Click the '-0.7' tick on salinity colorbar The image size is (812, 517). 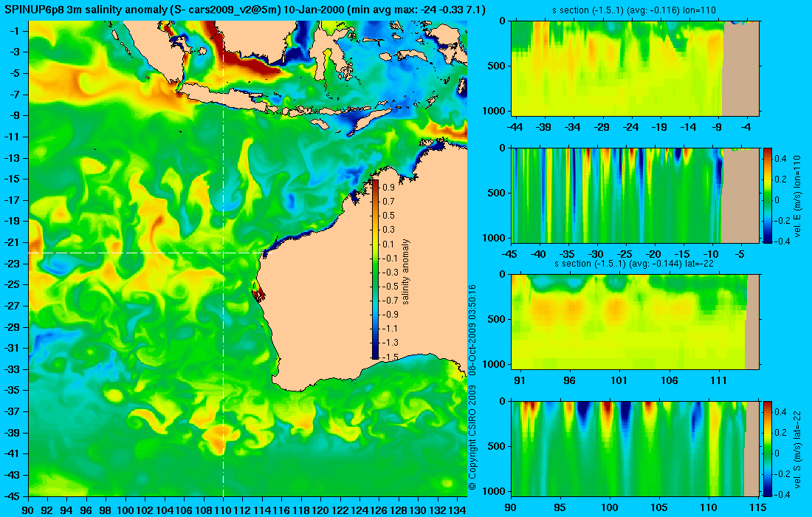pyautogui.click(x=388, y=300)
